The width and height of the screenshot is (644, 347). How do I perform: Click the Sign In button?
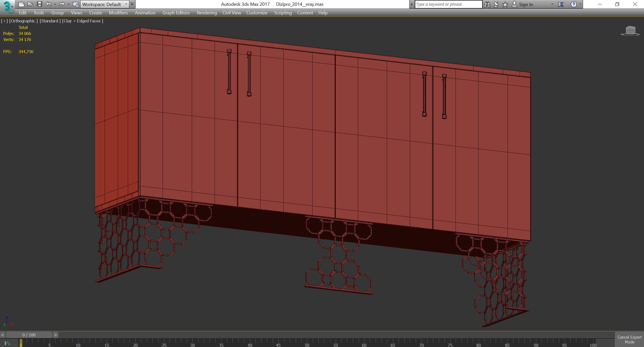coord(525,4)
